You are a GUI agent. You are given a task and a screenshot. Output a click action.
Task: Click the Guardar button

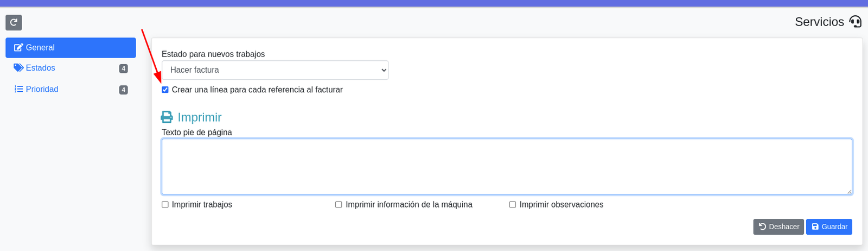829,227
